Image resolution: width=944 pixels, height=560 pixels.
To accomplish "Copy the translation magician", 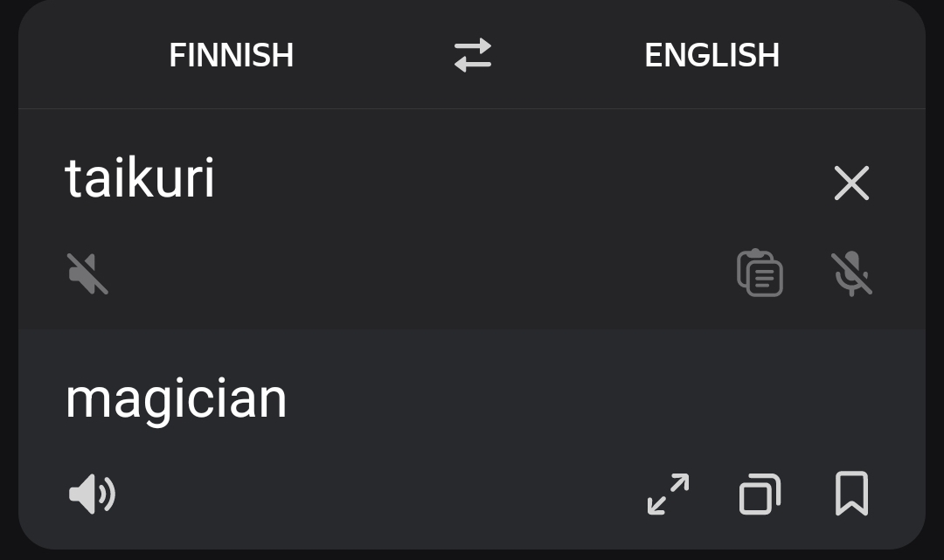I will tap(760, 494).
